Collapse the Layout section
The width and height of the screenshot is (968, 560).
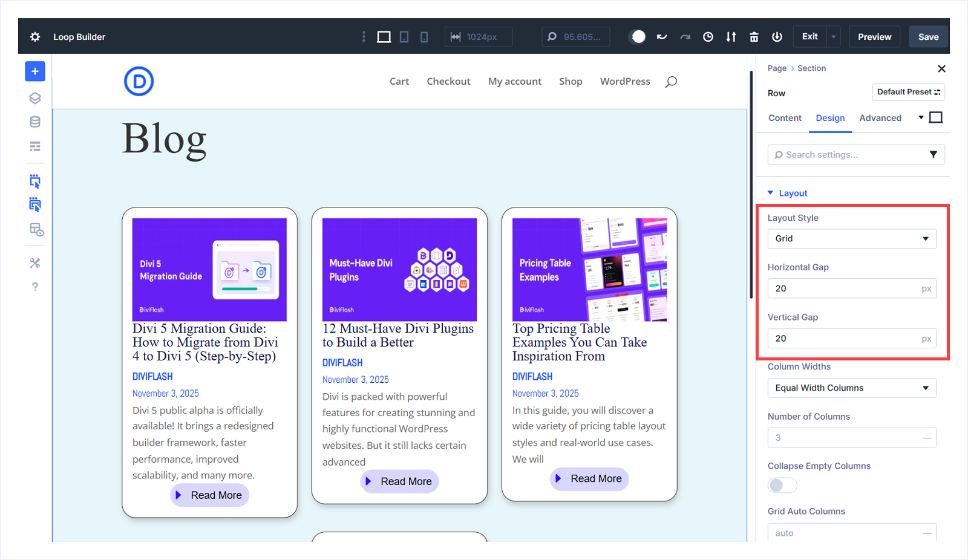tap(787, 193)
